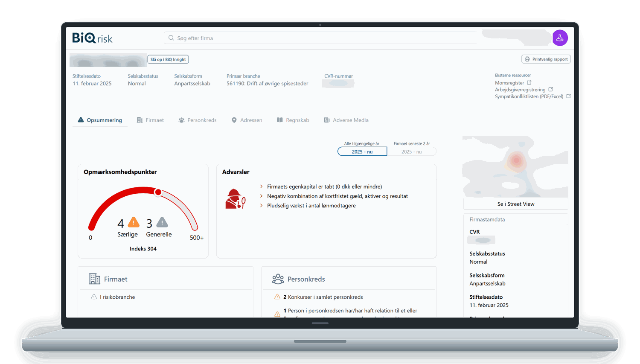Click the orange warning triangle above Særlige
This screenshot has height=364, width=640.
(134, 222)
